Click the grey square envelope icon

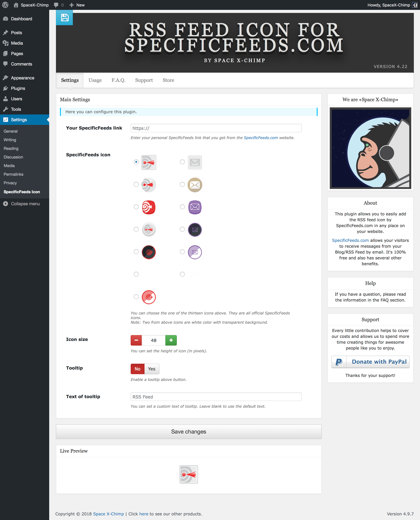pos(195,162)
